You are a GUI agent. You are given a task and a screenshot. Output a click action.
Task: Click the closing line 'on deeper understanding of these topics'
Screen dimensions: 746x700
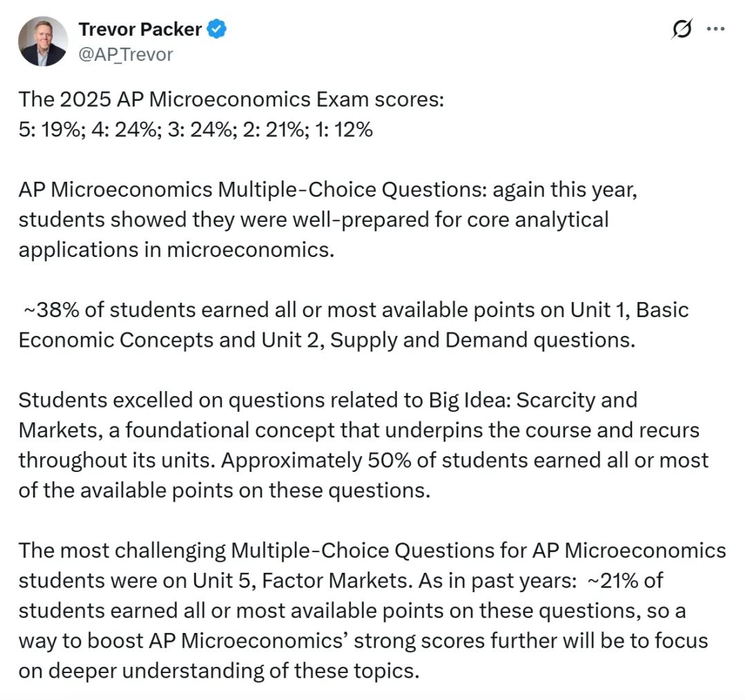(x=219, y=671)
